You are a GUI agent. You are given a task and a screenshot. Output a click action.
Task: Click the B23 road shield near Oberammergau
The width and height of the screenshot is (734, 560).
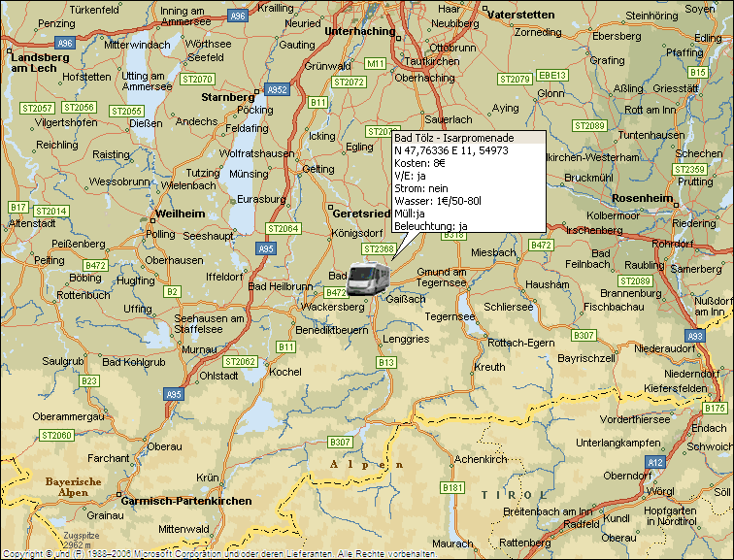point(89,380)
